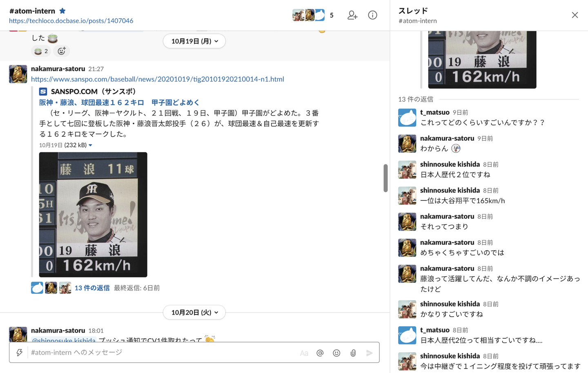
Task: Select reply text めちゃくちゃすごいのでは
Action: coord(462,253)
